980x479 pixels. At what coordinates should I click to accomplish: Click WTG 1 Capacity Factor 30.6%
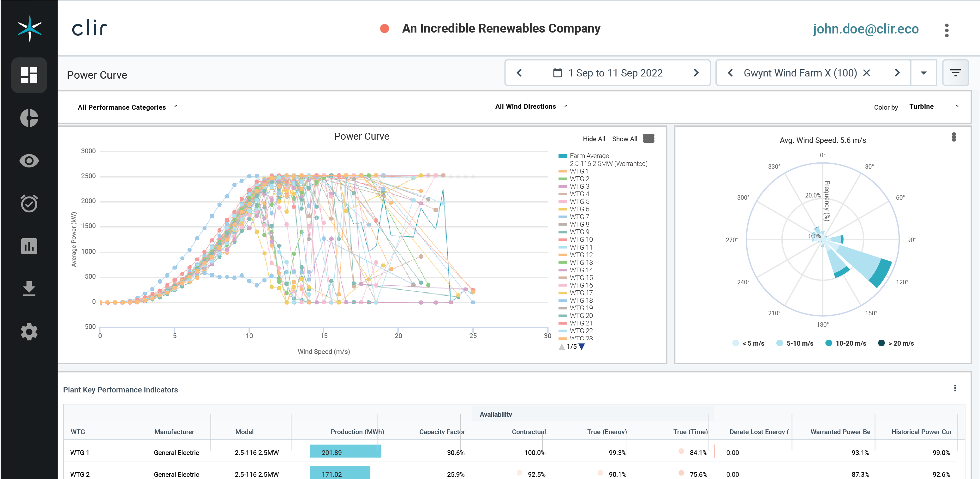click(455, 452)
